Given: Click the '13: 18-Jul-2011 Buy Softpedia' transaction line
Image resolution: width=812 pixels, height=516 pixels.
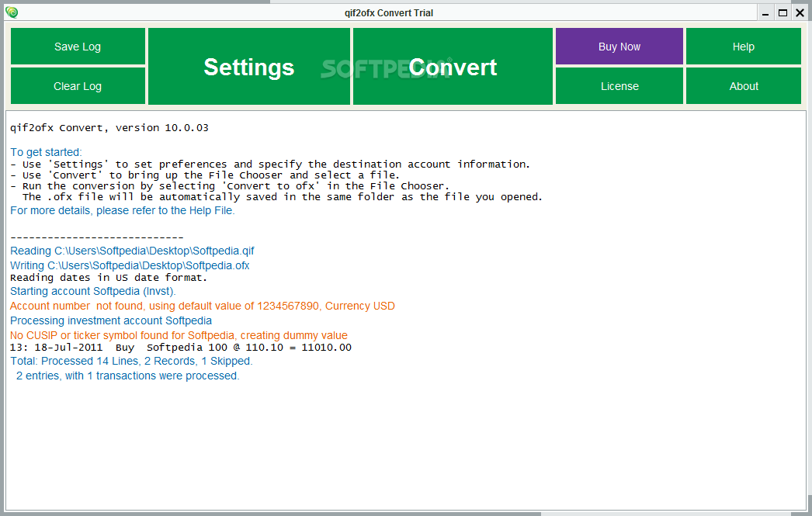Looking at the screenshot, I should (181, 348).
